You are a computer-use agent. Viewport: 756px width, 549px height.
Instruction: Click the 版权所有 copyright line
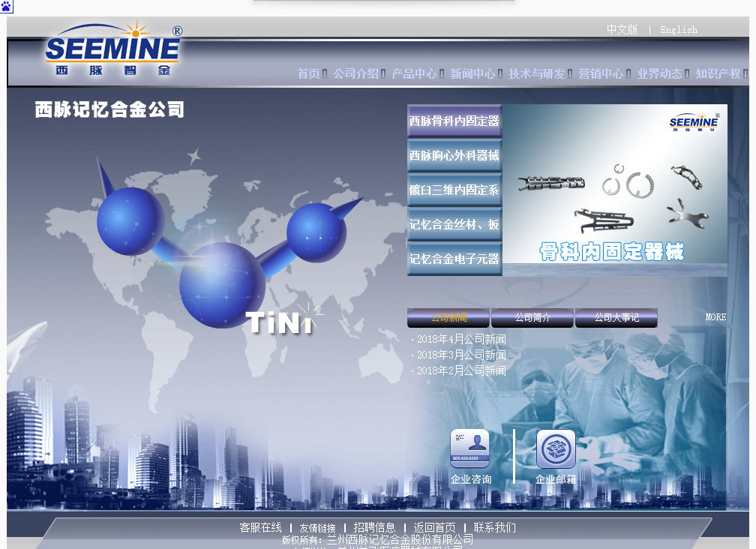[x=377, y=540]
